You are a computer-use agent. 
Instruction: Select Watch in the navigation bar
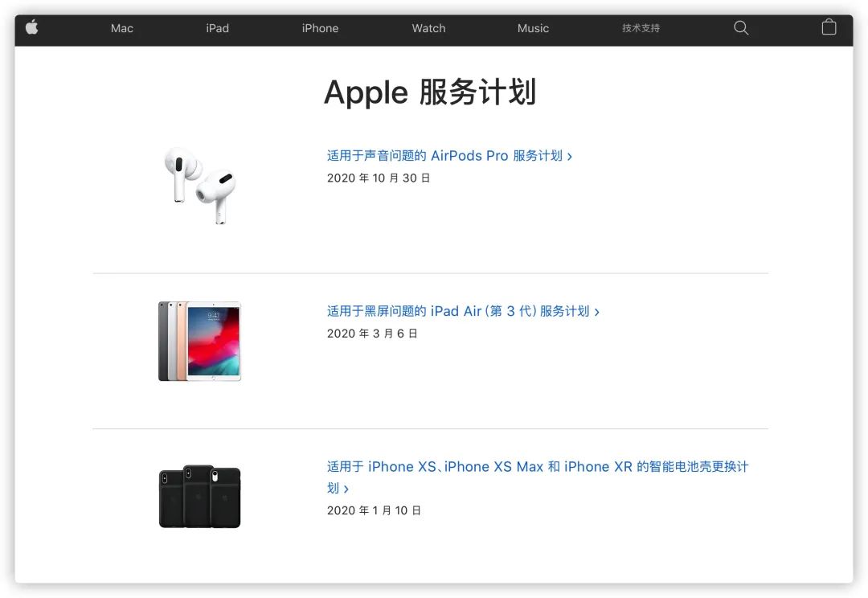(428, 28)
